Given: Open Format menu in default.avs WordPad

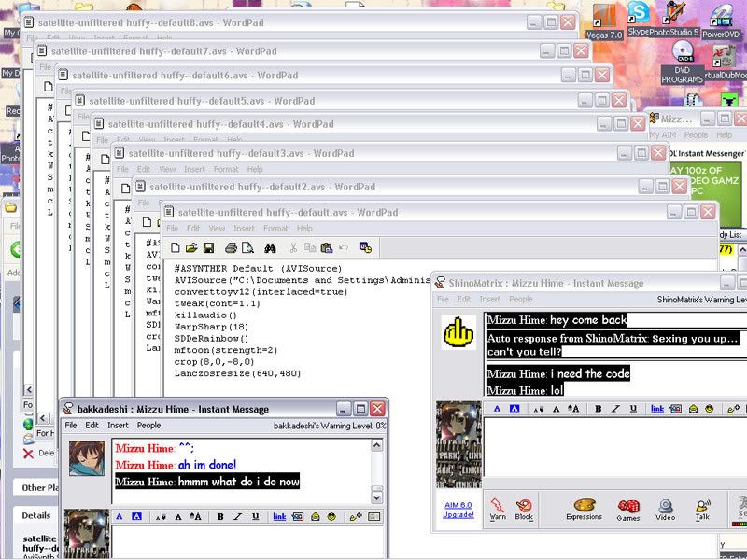Looking at the screenshot, I should [x=275, y=229].
